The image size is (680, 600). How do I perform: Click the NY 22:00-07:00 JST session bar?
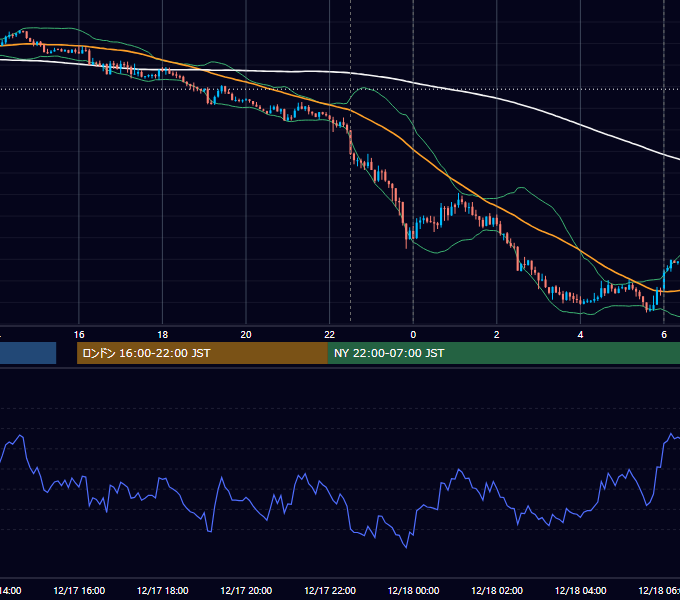tap(503, 353)
